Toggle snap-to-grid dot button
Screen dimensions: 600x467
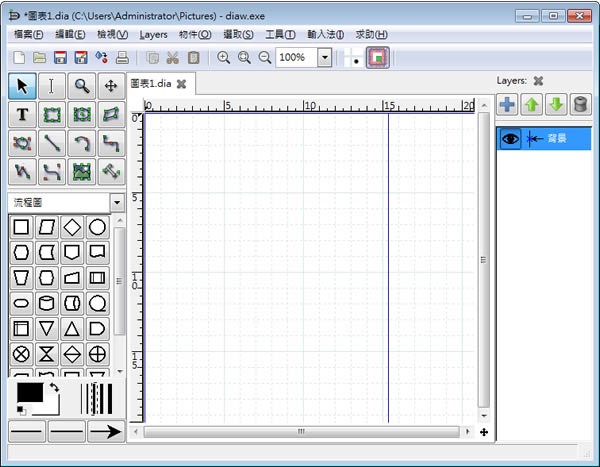pos(352,58)
